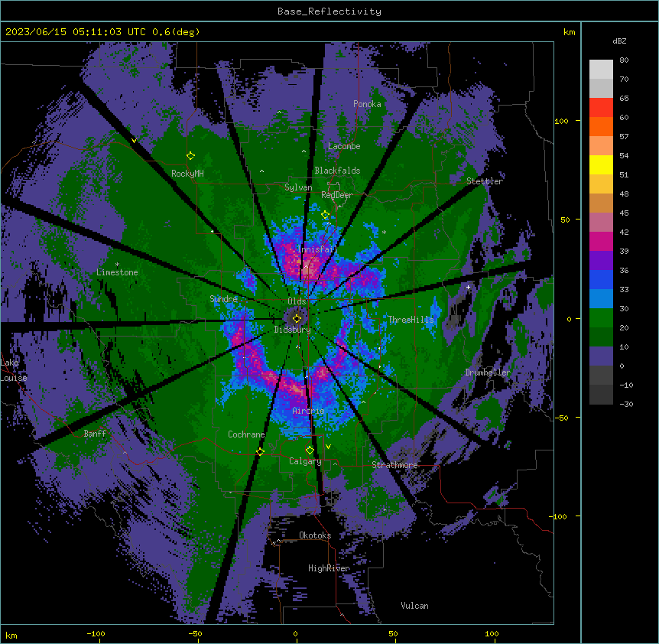Viewport: 659px width, 644px height.
Task: Click the Sundre town label
Action: [x=223, y=299]
